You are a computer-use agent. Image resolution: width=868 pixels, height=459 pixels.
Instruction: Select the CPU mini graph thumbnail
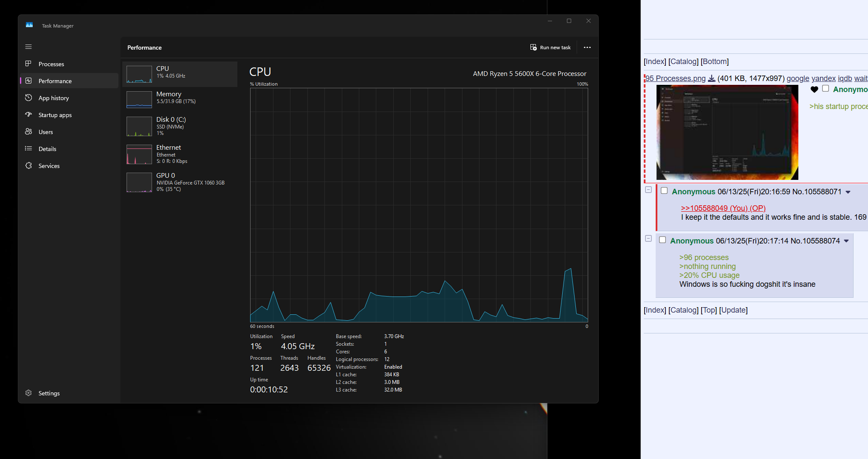pos(139,74)
